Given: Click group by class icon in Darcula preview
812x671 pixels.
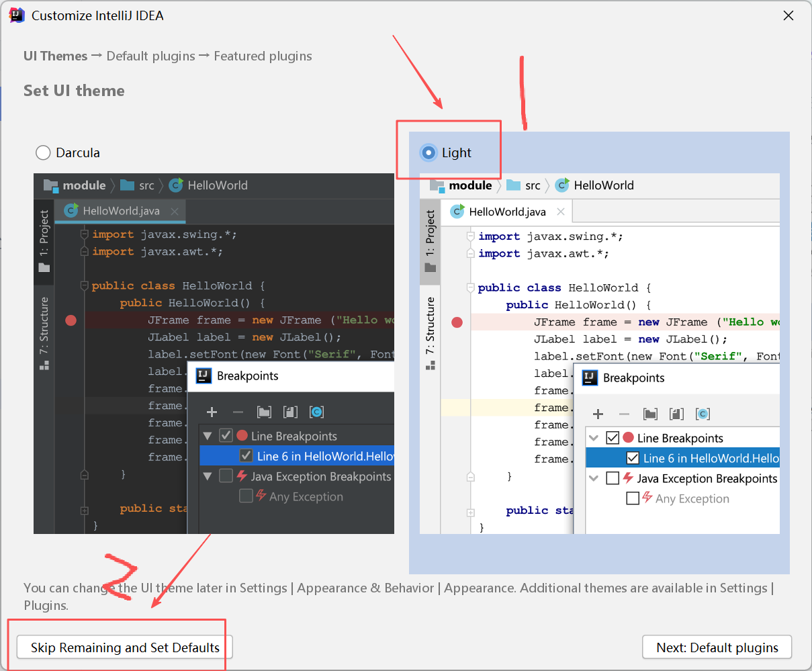Looking at the screenshot, I should click(316, 412).
